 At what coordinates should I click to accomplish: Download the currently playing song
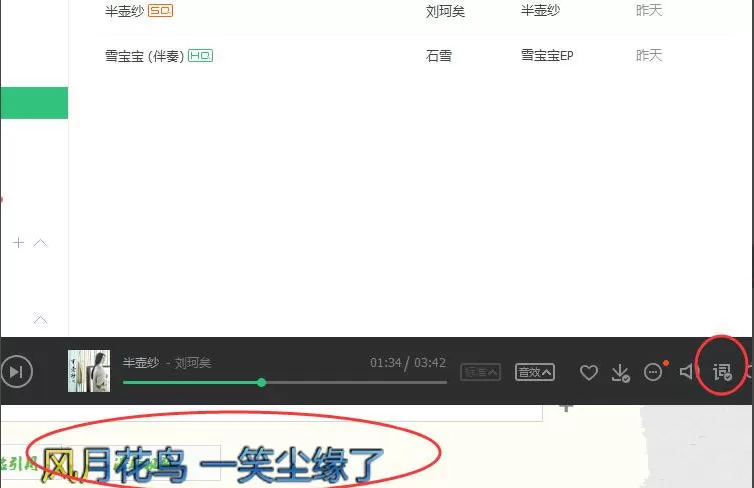click(620, 373)
